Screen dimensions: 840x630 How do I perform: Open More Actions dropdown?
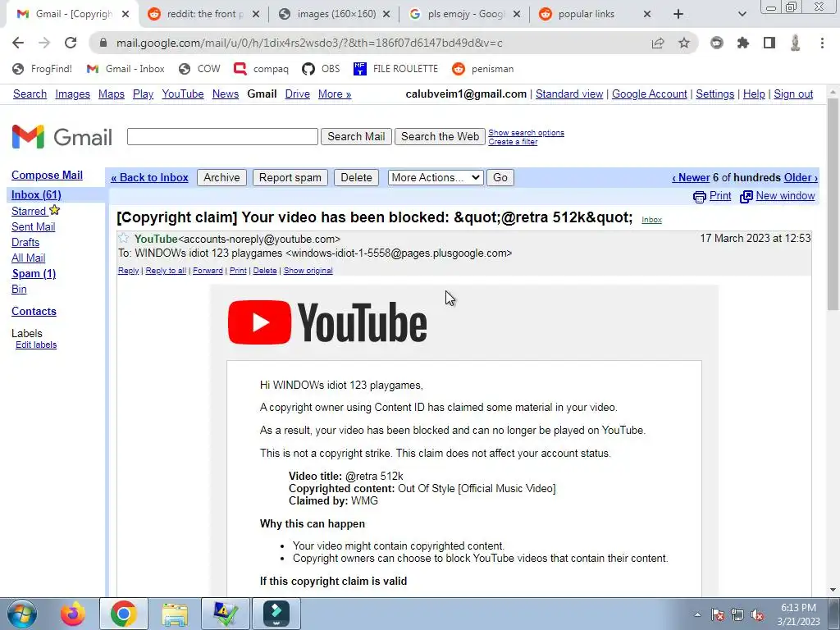point(436,177)
